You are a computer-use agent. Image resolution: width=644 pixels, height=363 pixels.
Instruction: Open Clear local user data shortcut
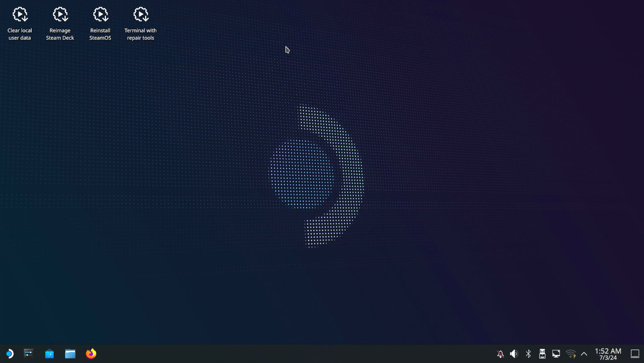[20, 15]
